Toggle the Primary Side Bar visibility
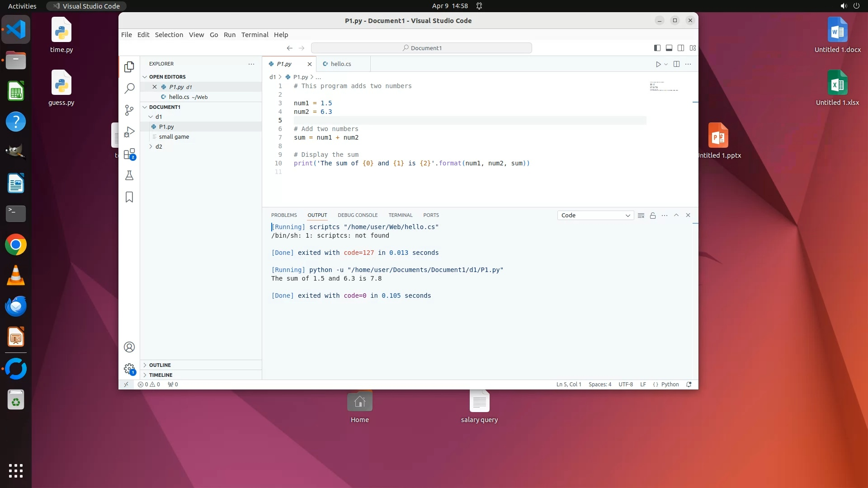The image size is (868, 488). click(x=657, y=48)
